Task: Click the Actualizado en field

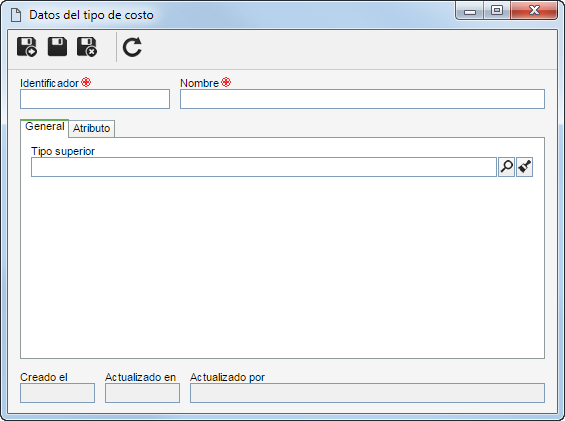Action: 142,393
